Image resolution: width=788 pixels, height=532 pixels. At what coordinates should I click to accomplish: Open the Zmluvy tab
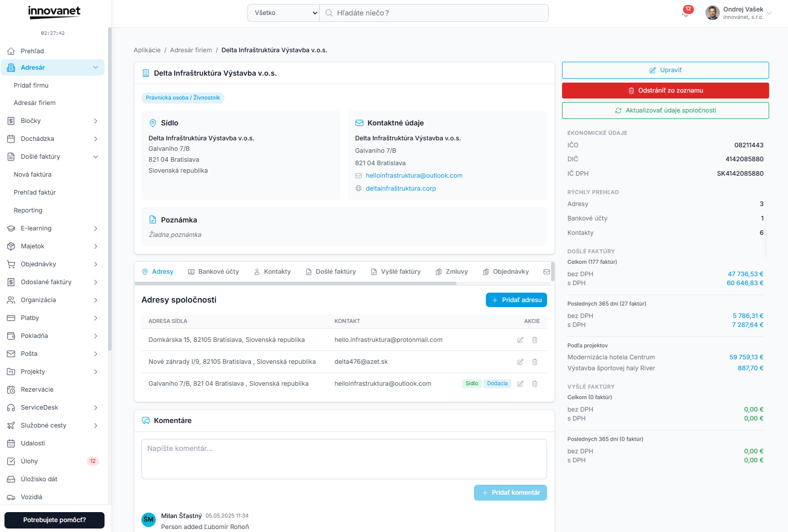coord(451,272)
